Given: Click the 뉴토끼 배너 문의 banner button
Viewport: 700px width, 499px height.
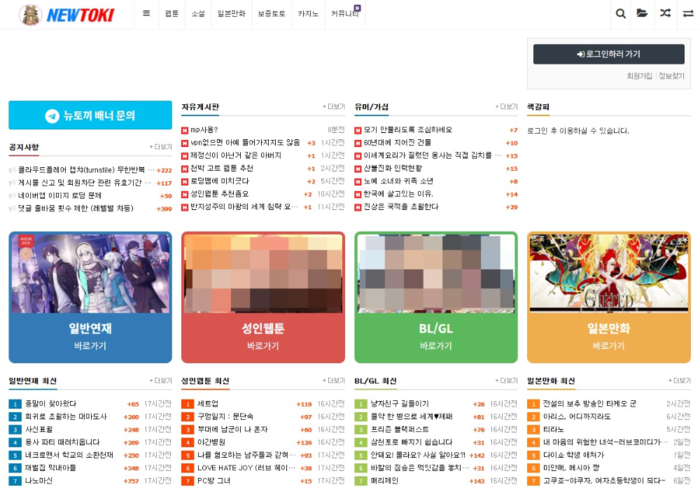Looking at the screenshot, I should click(90, 115).
